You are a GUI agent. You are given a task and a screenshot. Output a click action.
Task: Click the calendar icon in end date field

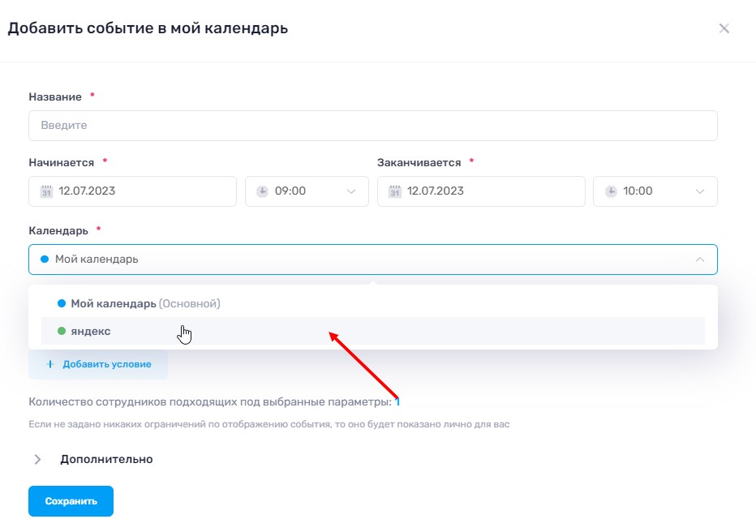[x=395, y=191]
